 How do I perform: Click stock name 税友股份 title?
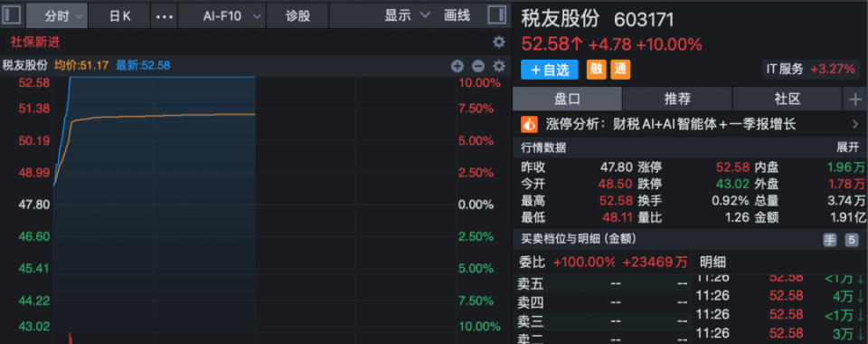pos(561,18)
